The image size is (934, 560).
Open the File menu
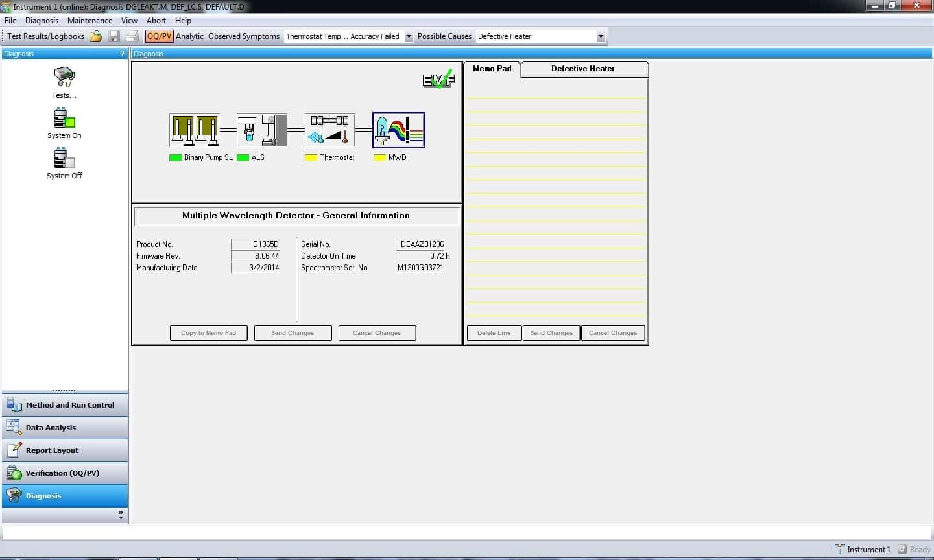[x=10, y=21]
